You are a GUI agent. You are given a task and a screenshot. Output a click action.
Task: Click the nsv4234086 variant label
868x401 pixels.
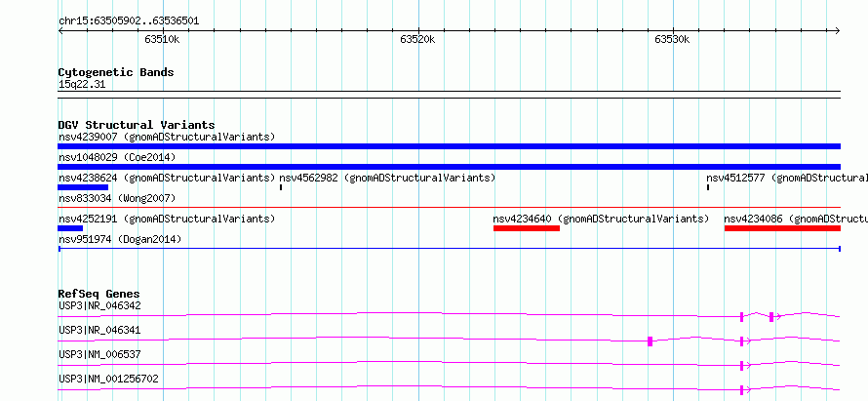point(796,219)
